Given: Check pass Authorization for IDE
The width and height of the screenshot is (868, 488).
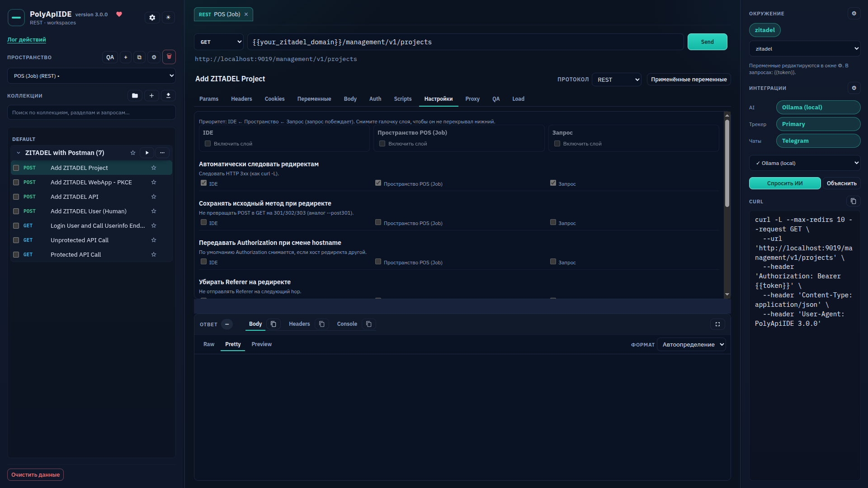Looking at the screenshot, I should tap(204, 262).
